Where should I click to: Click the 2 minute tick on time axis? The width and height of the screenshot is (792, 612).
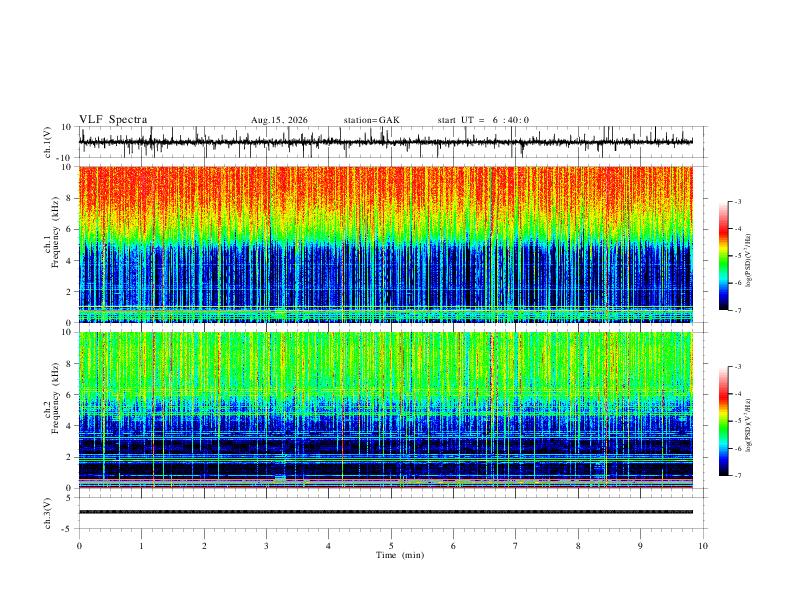tap(204, 546)
